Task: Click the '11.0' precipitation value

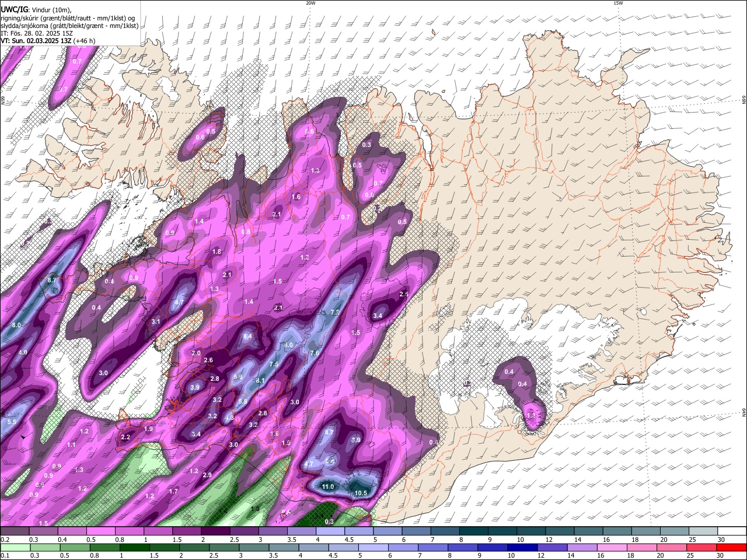Action: (328, 487)
